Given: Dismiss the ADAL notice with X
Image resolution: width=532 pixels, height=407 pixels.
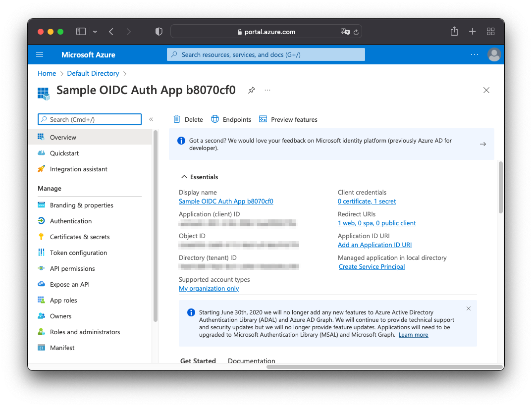Looking at the screenshot, I should (x=468, y=308).
